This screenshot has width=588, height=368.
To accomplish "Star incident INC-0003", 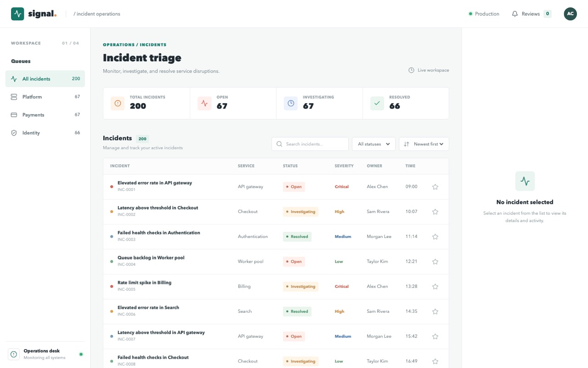I will pos(435,236).
